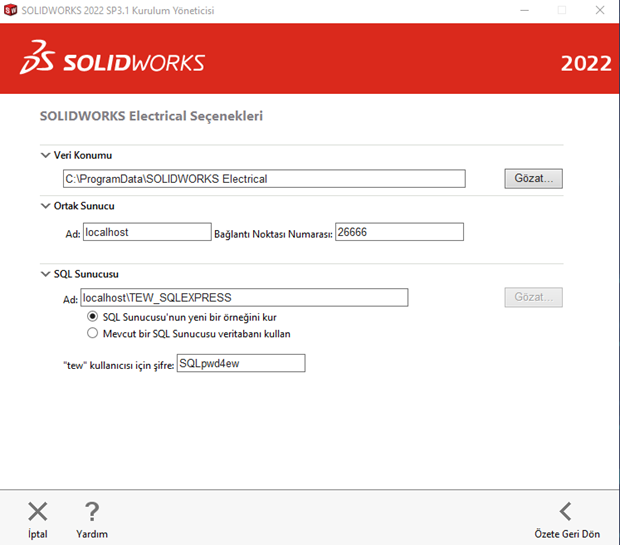Click the Veri Konumu path field
The width and height of the screenshot is (620, 545).
tap(264, 179)
